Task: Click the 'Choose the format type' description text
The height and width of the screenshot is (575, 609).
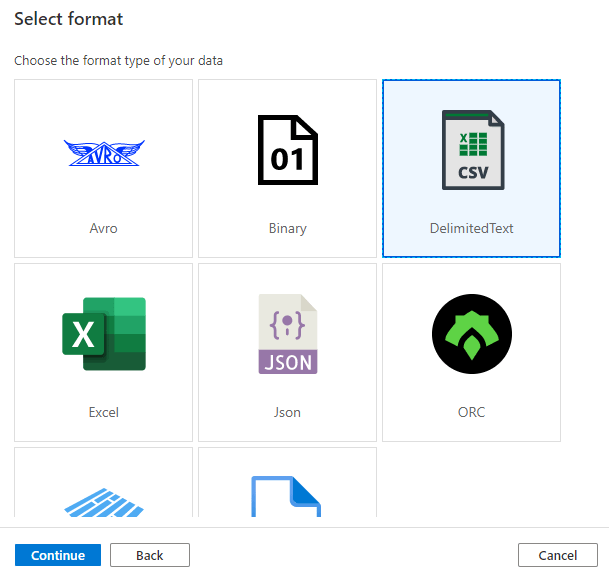Action: click(118, 61)
